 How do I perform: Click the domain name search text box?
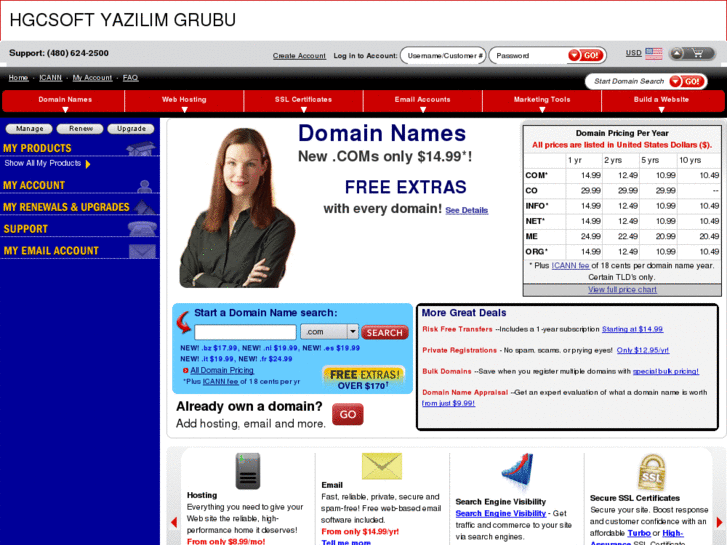(x=245, y=332)
